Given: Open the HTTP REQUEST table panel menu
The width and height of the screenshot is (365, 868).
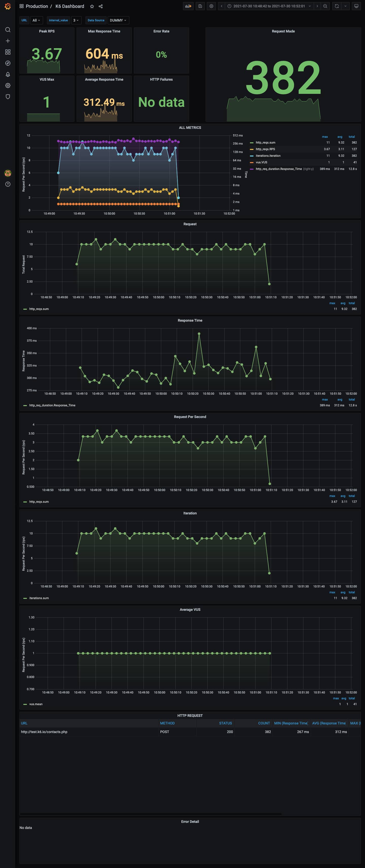Looking at the screenshot, I should click(x=190, y=715).
